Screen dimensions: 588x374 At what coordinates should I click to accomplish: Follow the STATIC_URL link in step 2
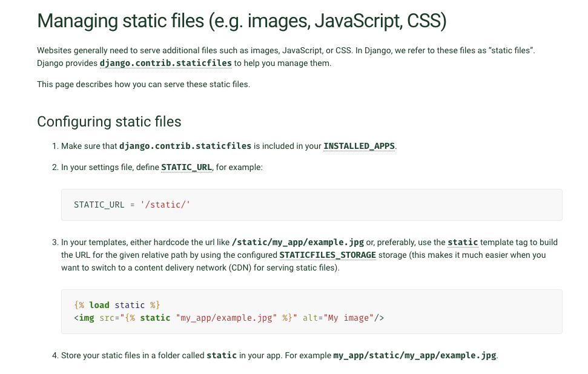tap(187, 167)
